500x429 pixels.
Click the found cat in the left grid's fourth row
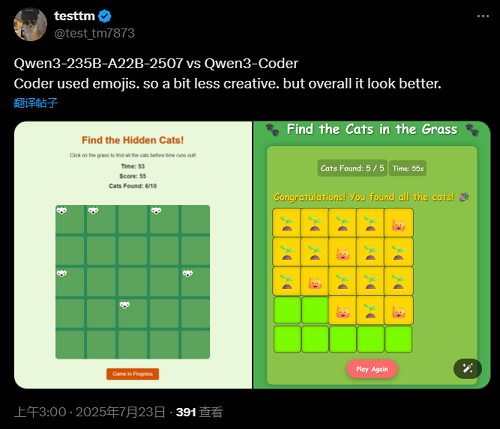[x=125, y=305]
